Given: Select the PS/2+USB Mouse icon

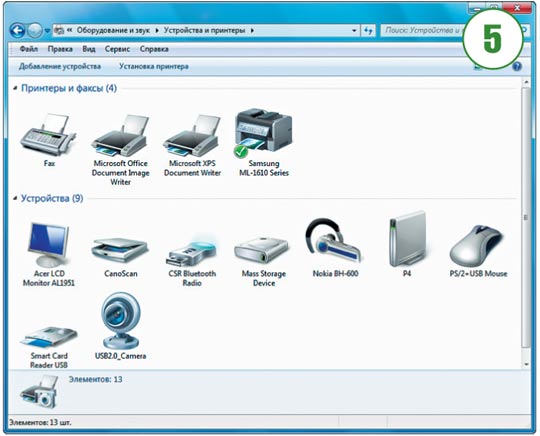Looking at the screenshot, I should pos(478,245).
